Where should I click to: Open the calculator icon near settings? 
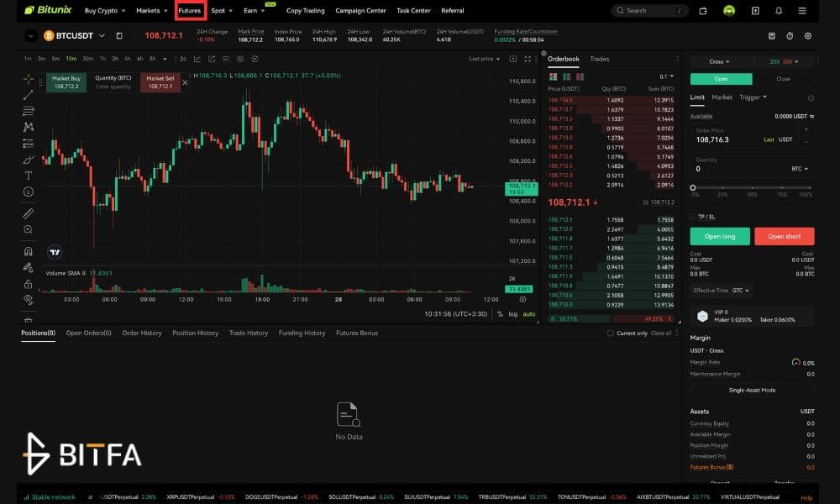(772, 36)
